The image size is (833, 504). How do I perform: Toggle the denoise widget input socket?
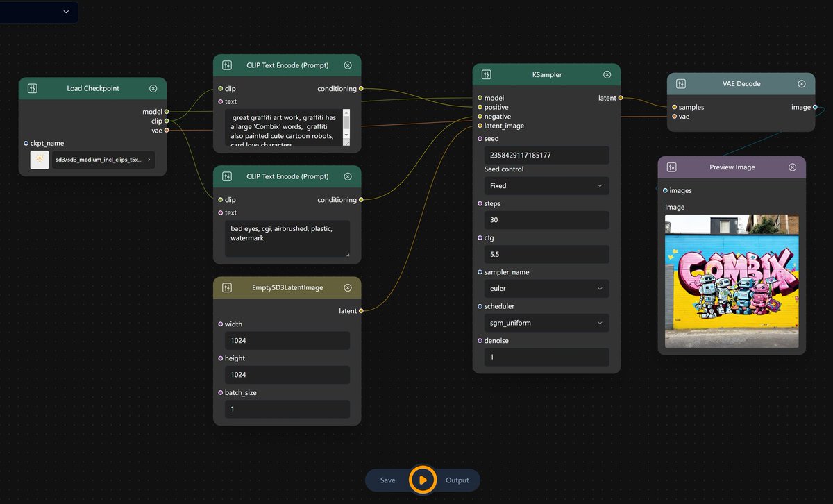(x=479, y=340)
